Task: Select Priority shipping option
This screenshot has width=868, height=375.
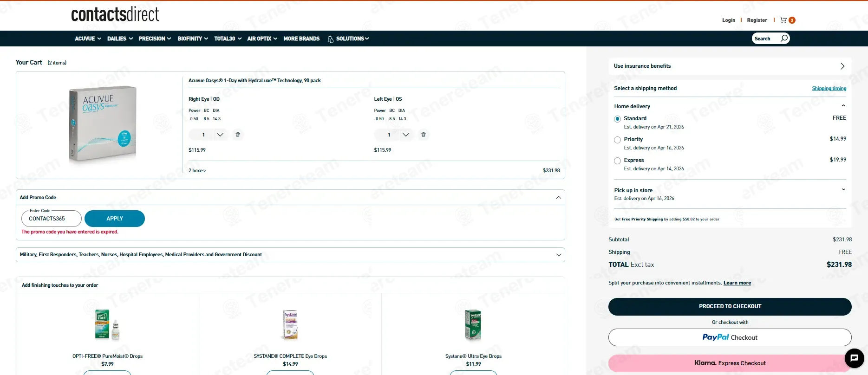Action: pos(617,140)
